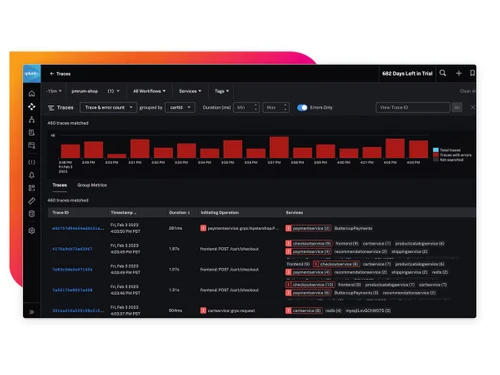This screenshot has height=375, width=500.
Task: Click the Clear All link
Action: (x=468, y=91)
